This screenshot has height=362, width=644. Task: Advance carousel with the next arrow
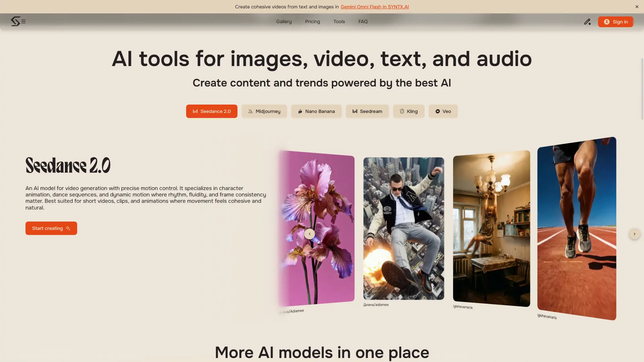tap(634, 234)
